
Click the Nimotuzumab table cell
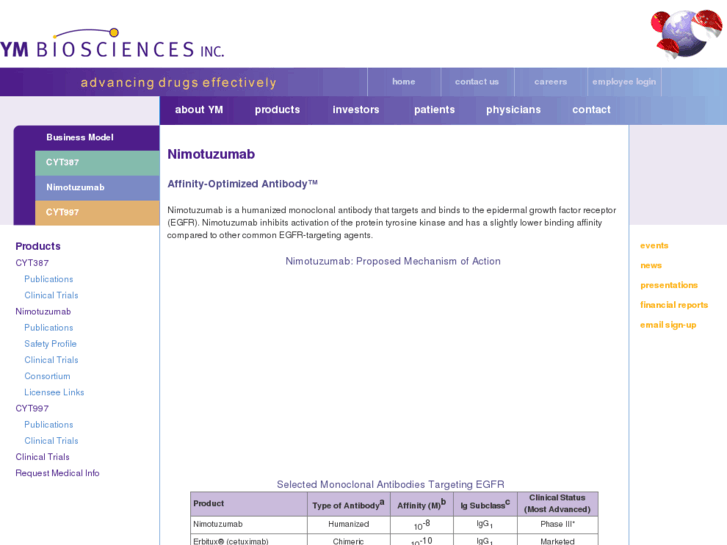click(249, 525)
